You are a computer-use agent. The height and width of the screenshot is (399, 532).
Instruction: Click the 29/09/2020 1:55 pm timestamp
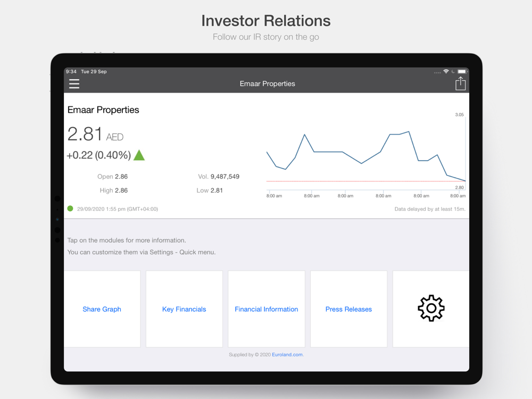[x=118, y=209]
